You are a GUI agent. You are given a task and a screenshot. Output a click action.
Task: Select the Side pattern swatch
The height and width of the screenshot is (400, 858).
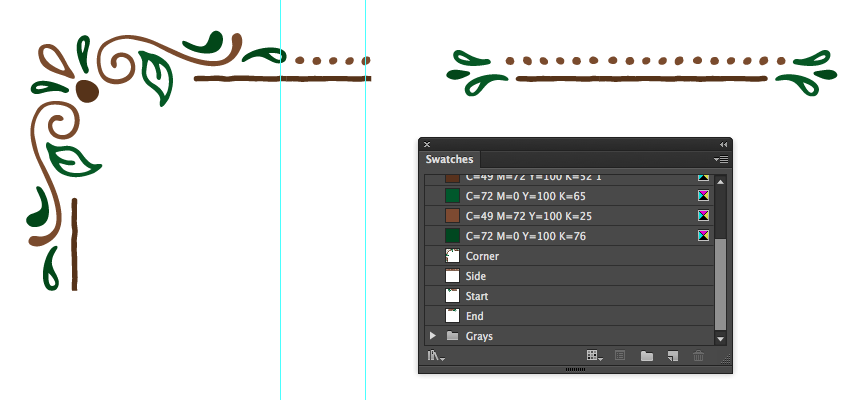pos(569,276)
